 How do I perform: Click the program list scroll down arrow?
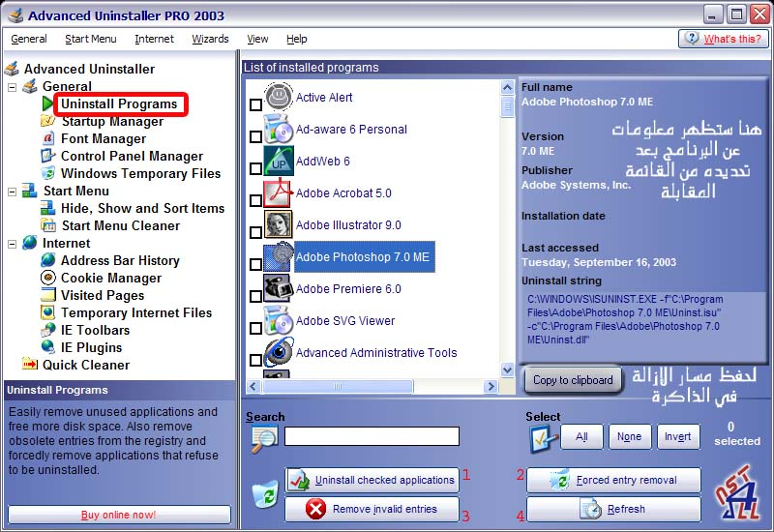click(x=507, y=369)
